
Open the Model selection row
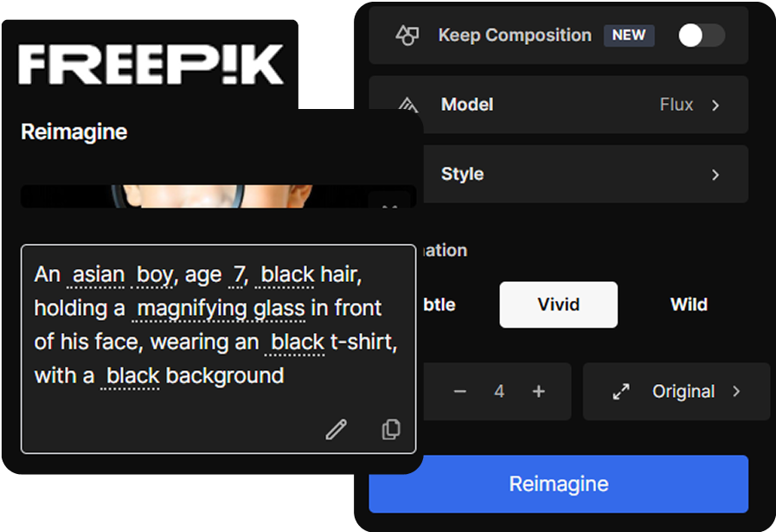tap(558, 105)
